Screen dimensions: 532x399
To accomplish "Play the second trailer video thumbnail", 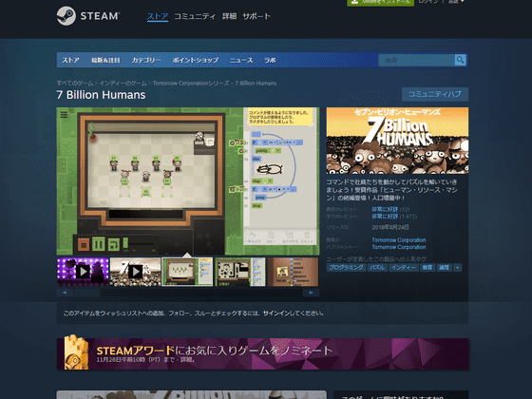I will 135,272.
